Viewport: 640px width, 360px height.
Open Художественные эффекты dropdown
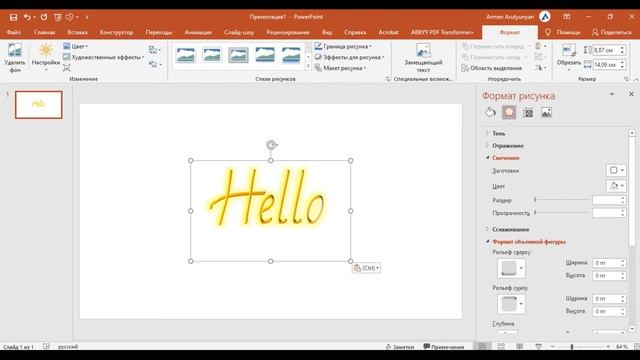(x=104, y=58)
